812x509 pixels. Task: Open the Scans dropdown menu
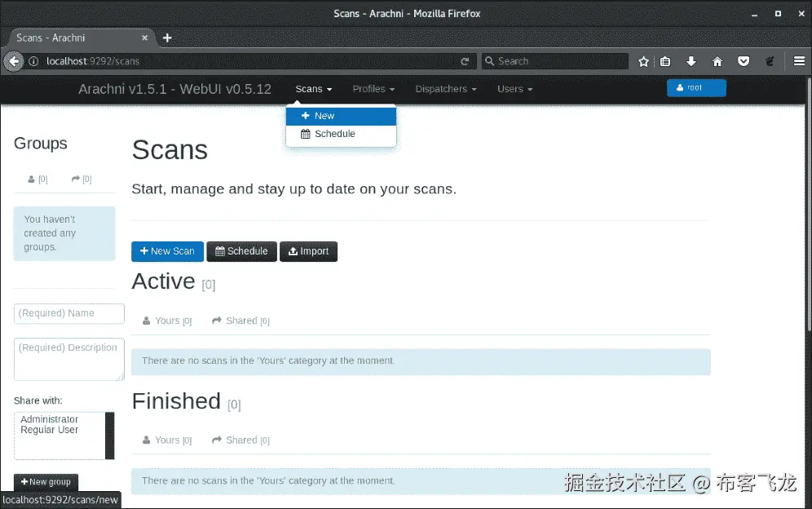[x=313, y=89]
